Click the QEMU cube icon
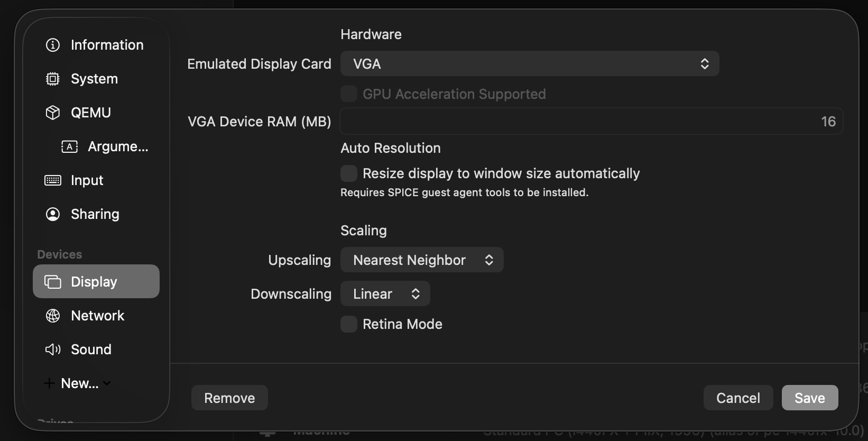 [53, 113]
